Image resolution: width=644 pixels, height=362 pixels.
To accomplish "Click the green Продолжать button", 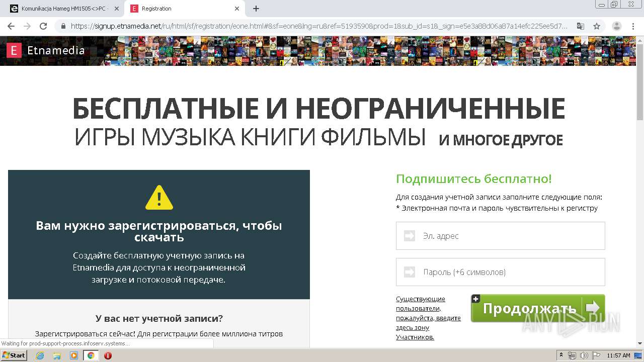I will pos(538,308).
